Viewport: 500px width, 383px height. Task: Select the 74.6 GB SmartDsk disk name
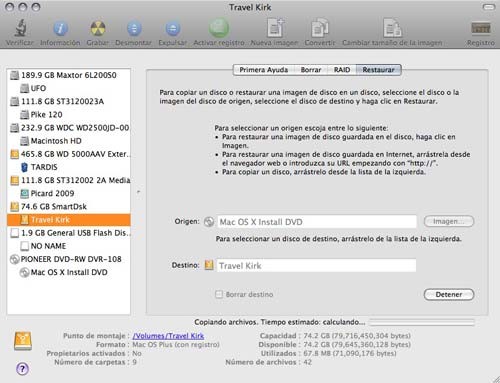click(x=54, y=207)
